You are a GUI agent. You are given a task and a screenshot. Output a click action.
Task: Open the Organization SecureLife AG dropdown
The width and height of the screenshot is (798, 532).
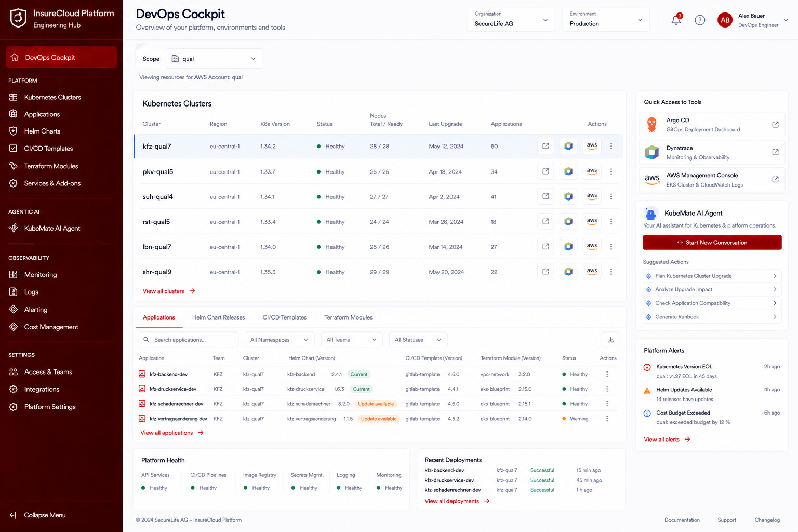pos(511,19)
